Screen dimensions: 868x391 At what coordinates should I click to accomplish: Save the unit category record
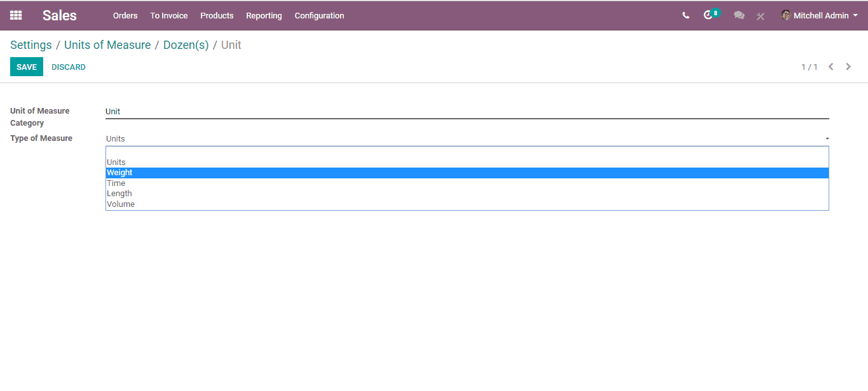(x=27, y=67)
